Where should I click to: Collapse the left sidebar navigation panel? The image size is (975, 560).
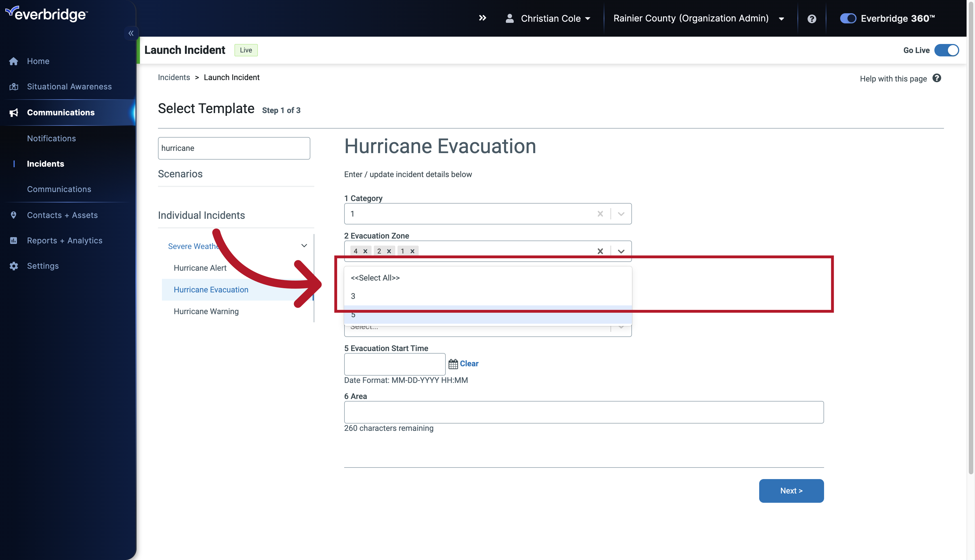click(131, 33)
